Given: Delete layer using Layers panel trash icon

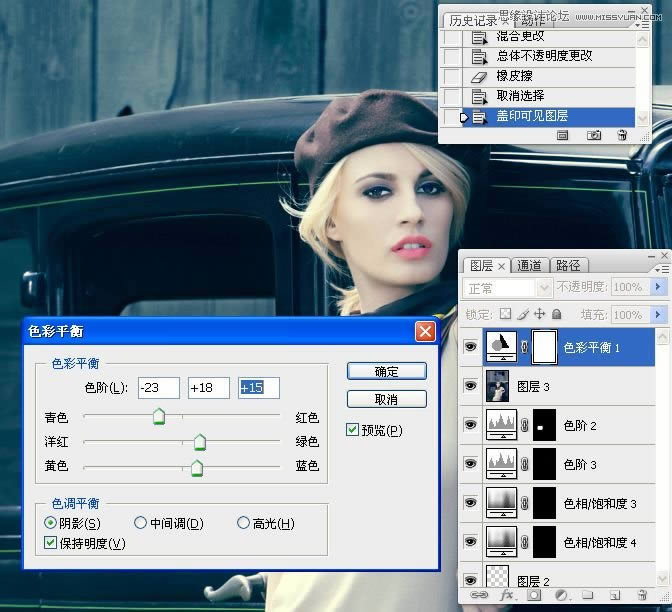Looking at the screenshot, I should click(x=642, y=596).
